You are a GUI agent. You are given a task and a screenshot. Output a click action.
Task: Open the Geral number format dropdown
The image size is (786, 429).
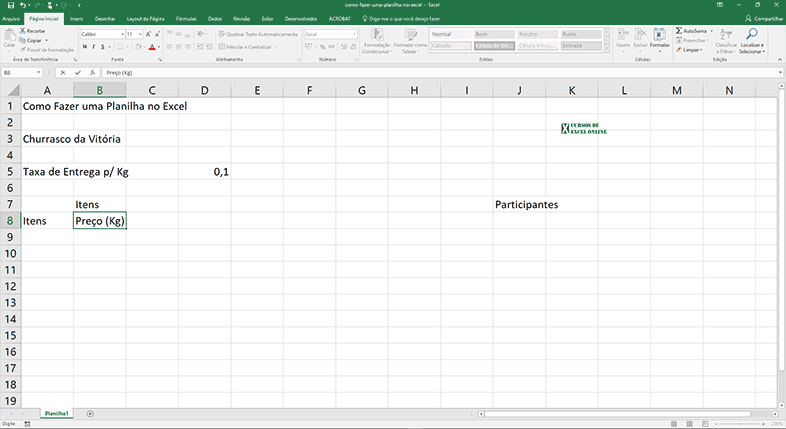click(326, 34)
